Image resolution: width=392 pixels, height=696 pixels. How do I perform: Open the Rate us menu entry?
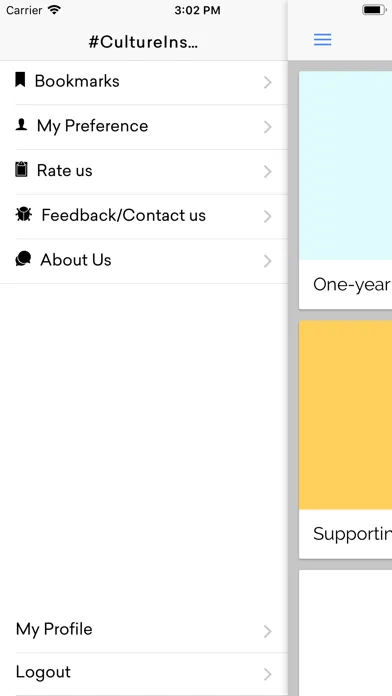144,172
